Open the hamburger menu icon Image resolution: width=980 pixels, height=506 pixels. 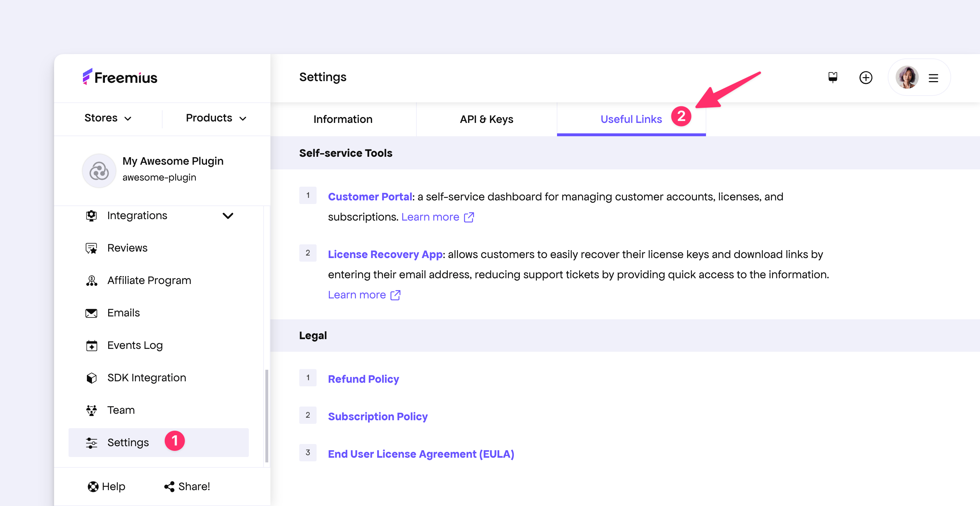[x=933, y=78]
